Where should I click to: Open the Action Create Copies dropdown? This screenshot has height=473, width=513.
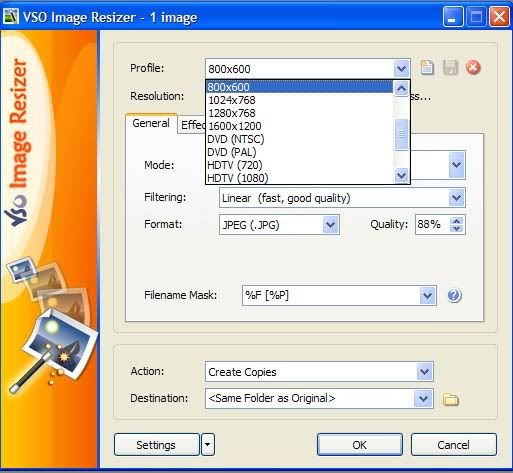[424, 371]
